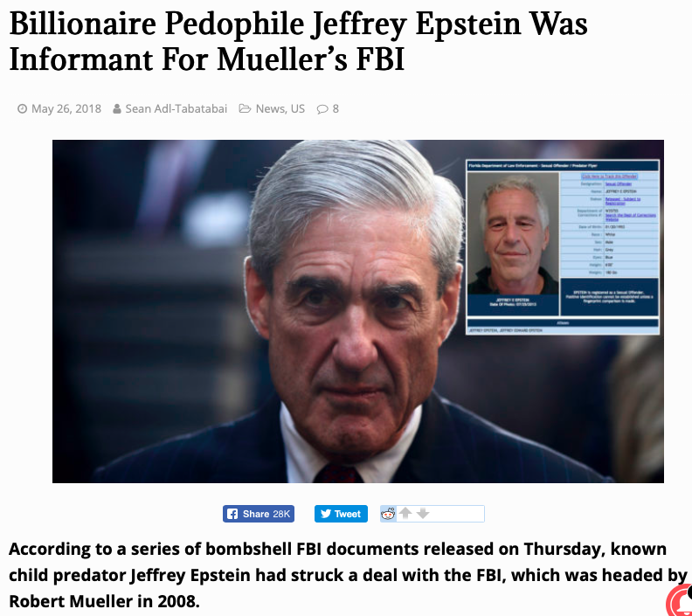This screenshot has width=692, height=616.
Task: Click the Twitter bird icon
Action: [326, 514]
